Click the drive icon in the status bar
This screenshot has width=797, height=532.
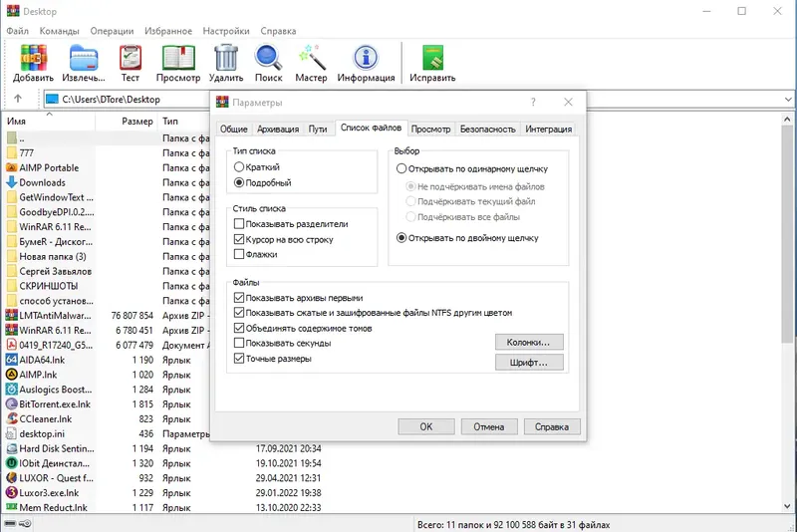tap(10, 523)
